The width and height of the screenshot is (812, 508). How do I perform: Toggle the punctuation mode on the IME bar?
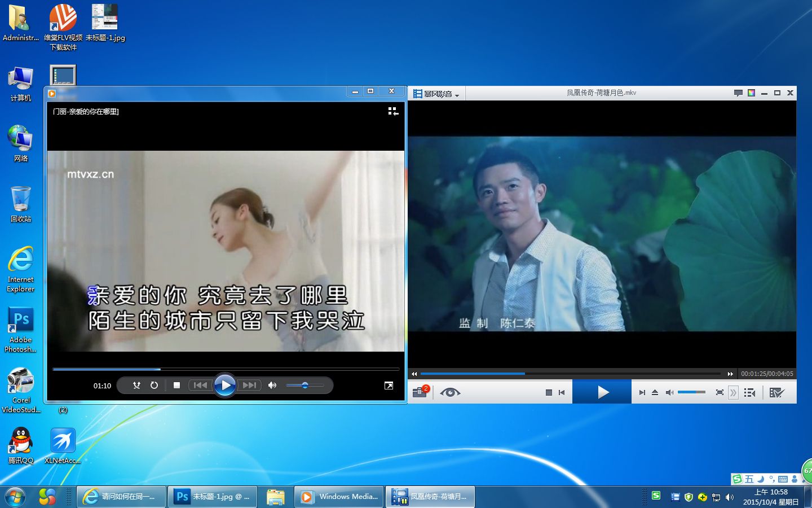[771, 479]
